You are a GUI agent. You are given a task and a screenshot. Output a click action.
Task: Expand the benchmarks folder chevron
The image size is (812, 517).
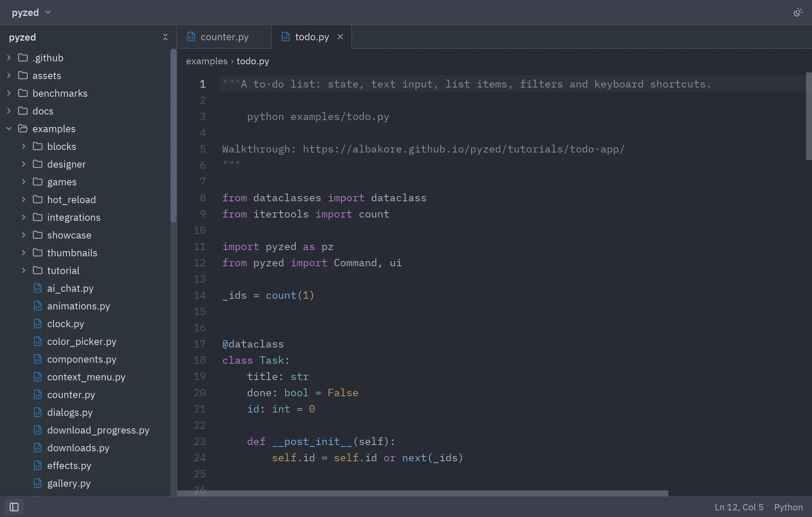[9, 93]
